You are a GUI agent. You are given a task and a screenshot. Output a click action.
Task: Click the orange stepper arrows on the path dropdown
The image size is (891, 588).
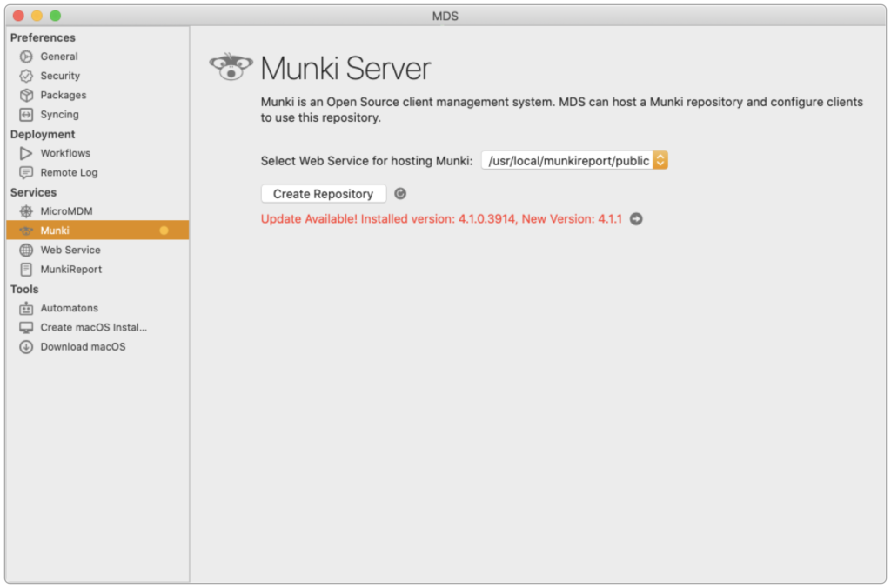(x=660, y=160)
